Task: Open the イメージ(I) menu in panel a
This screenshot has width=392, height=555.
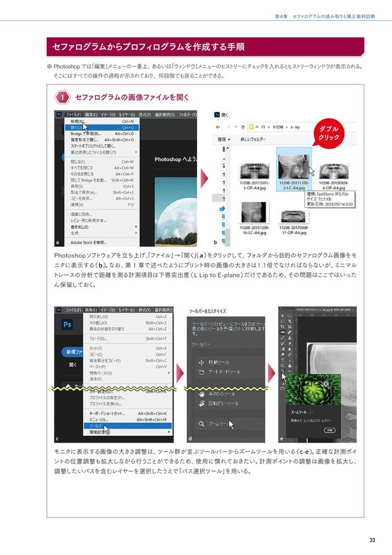Action: 108,114
